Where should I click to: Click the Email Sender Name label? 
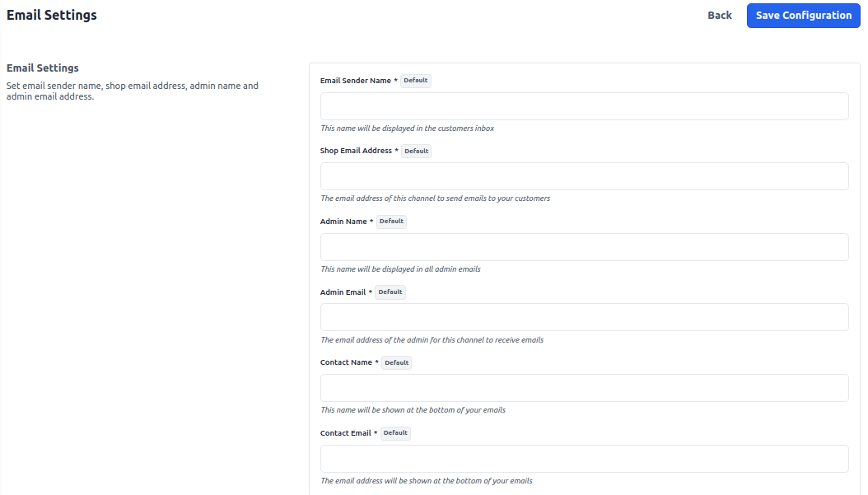tap(353, 80)
